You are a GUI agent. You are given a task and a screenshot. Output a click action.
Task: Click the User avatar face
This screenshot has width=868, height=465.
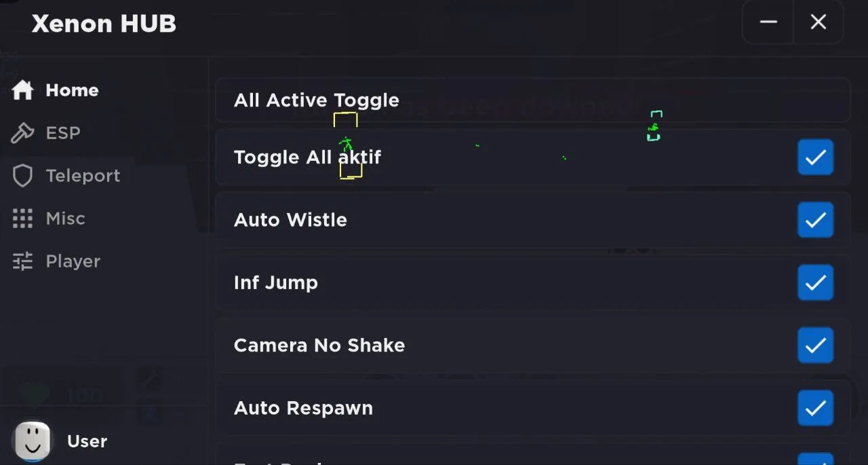point(33,441)
